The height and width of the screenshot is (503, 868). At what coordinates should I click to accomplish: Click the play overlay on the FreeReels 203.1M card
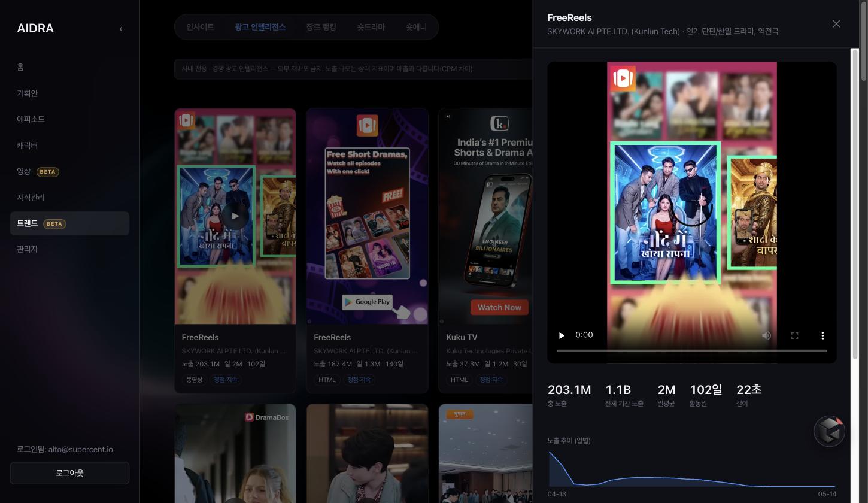[235, 216]
